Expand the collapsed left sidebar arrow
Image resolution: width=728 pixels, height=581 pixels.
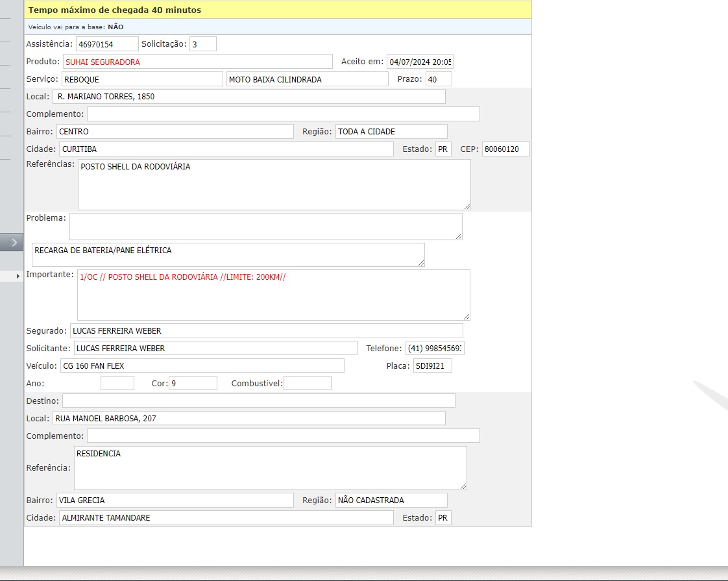pyautogui.click(x=12, y=242)
